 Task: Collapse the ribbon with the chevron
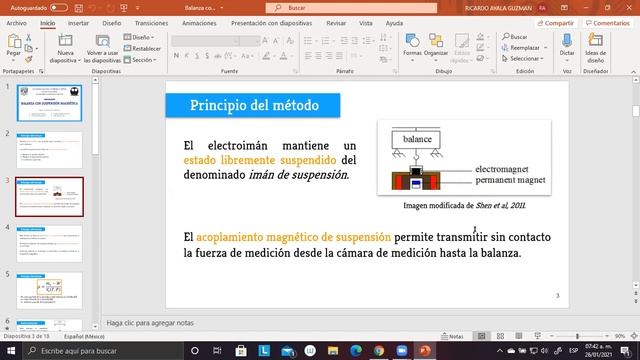pos(633,72)
